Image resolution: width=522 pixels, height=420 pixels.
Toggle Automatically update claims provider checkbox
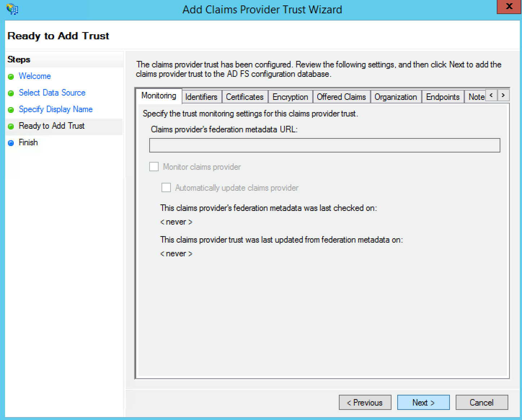[166, 187]
